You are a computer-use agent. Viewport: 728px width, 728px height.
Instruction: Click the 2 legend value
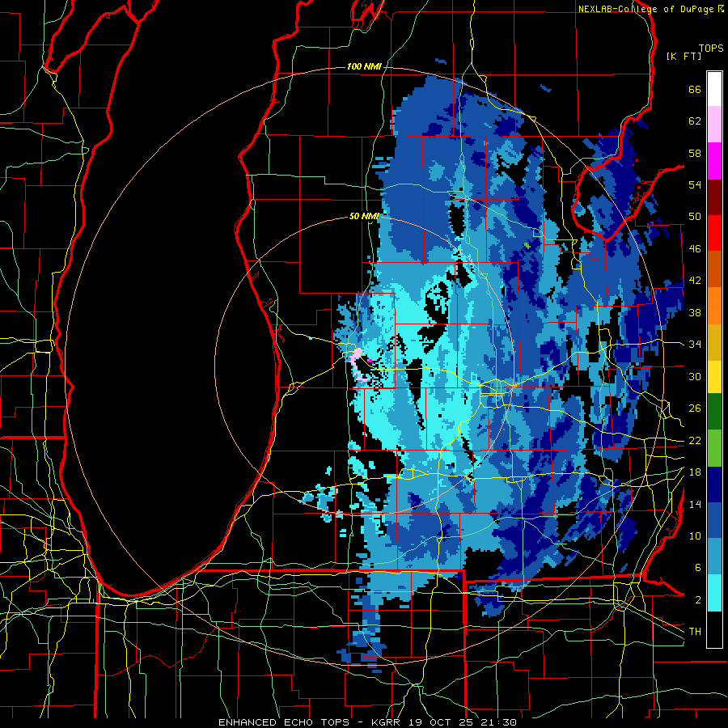pos(698,600)
